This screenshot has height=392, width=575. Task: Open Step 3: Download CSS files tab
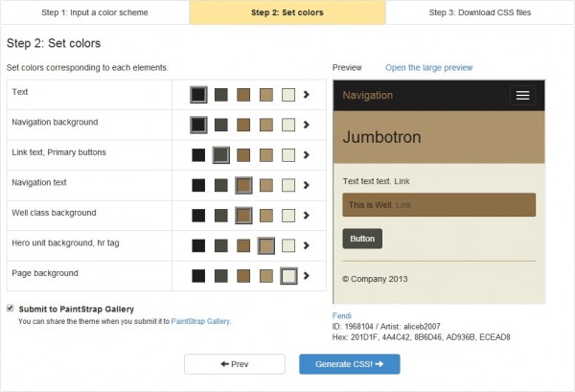coord(479,12)
